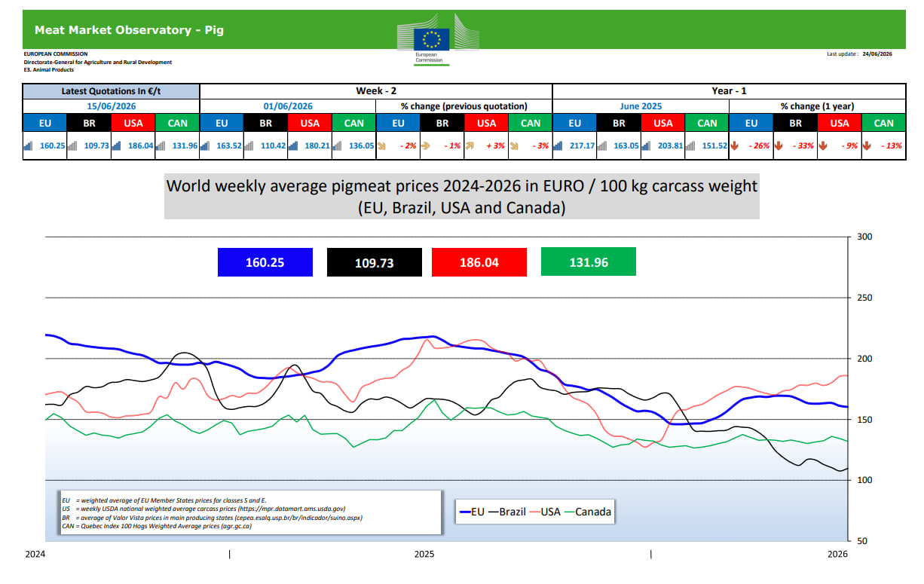Click the 300 y-axis value
Screen dimensions: 924x584
point(864,237)
